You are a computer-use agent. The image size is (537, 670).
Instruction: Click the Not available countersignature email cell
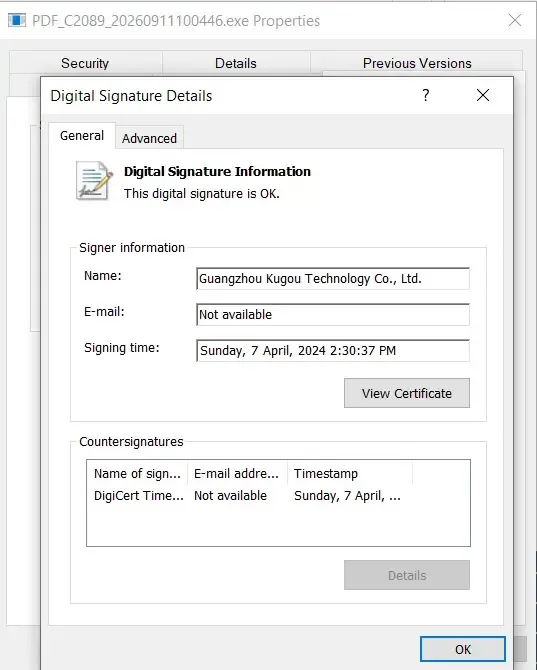(230, 496)
